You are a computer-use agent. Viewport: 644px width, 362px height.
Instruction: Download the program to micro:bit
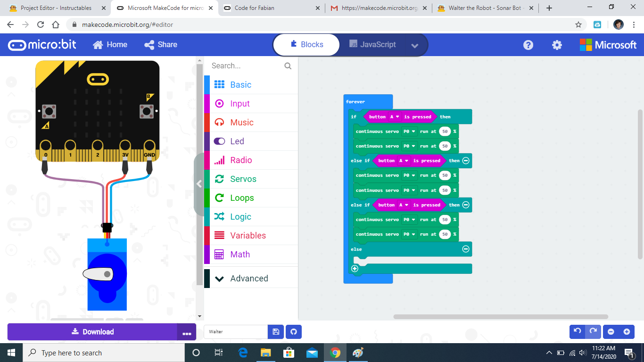tap(92, 332)
